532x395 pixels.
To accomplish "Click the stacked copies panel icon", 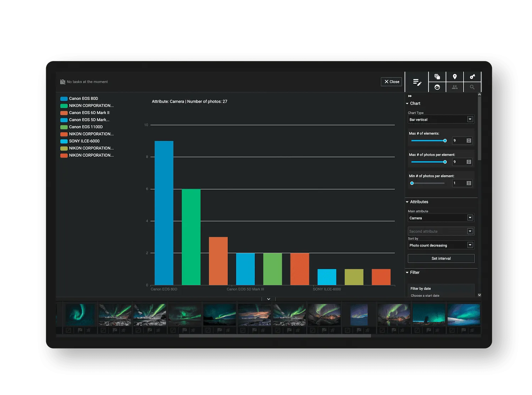I will coord(437,77).
